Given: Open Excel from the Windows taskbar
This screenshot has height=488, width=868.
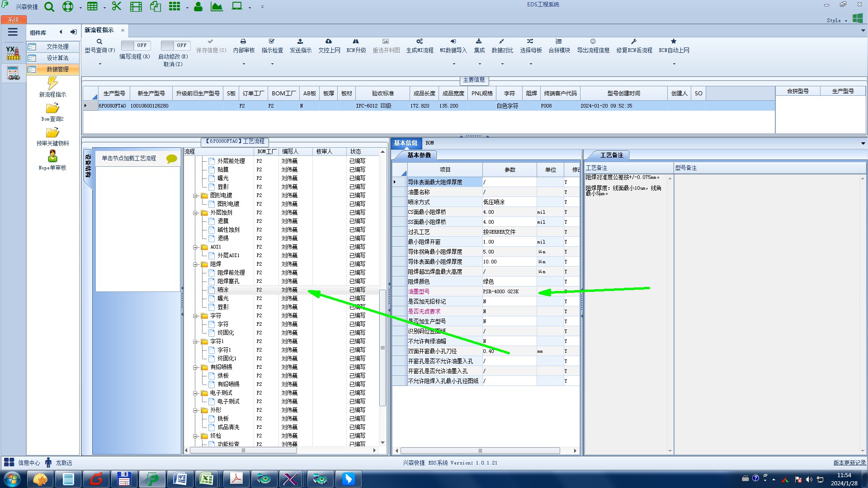Looking at the screenshot, I should (x=207, y=479).
